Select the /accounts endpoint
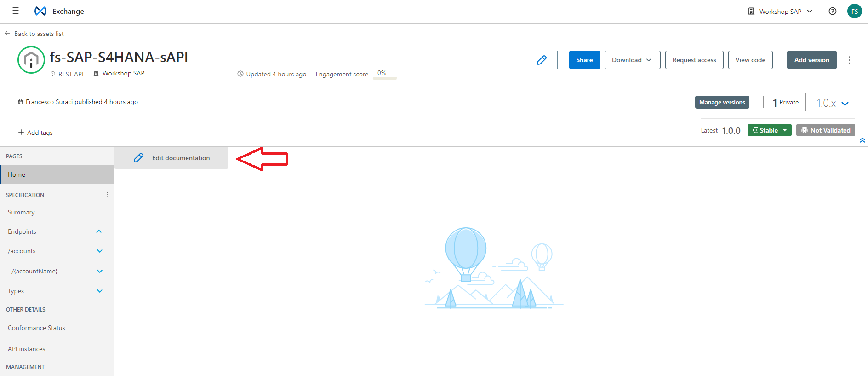Image resolution: width=868 pixels, height=376 pixels. click(x=22, y=251)
